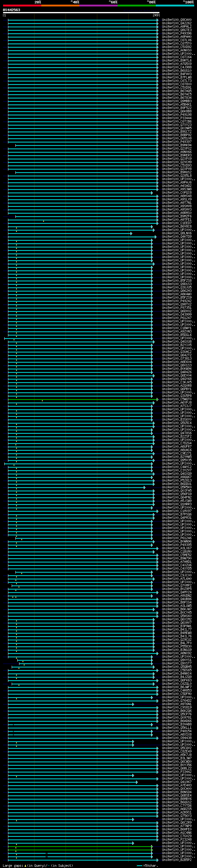Image resolution: width=197 pixels, height=868 pixels.
Task: Click UniRef100_P97351 label
Action: [x=176, y=308]
